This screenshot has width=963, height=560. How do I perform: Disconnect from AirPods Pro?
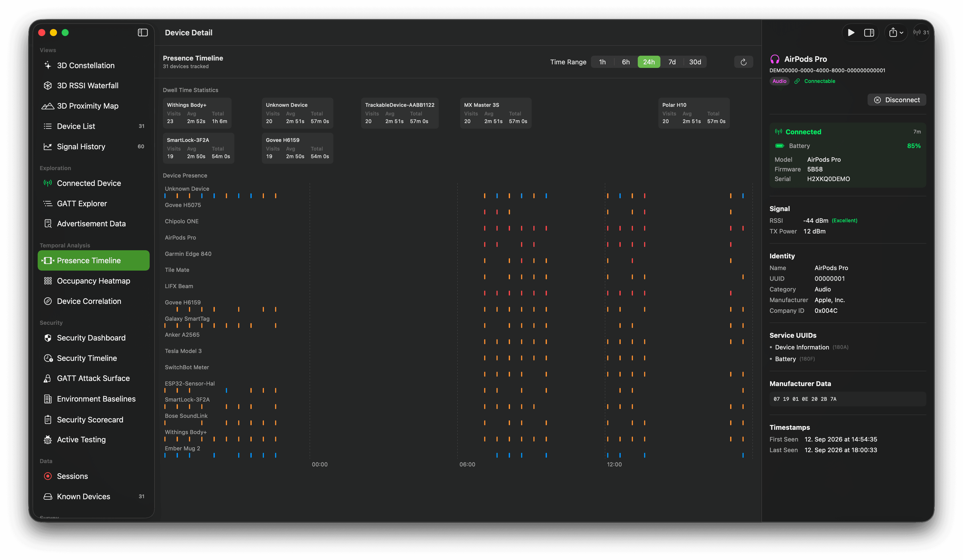pyautogui.click(x=897, y=100)
